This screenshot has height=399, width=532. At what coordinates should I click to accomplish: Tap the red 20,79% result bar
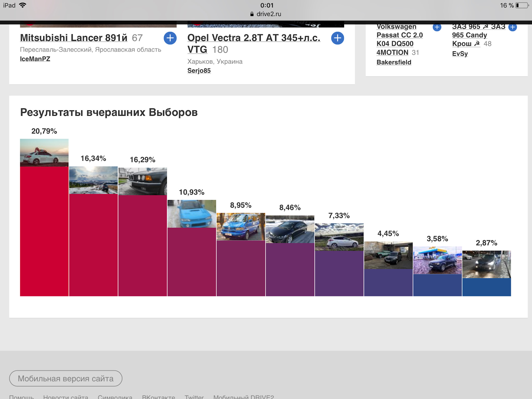coord(44,231)
